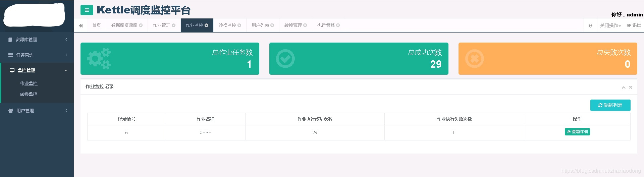This screenshot has height=177, width=644.
Task: Open the 关闭操作 dropdown
Action: [610, 25]
